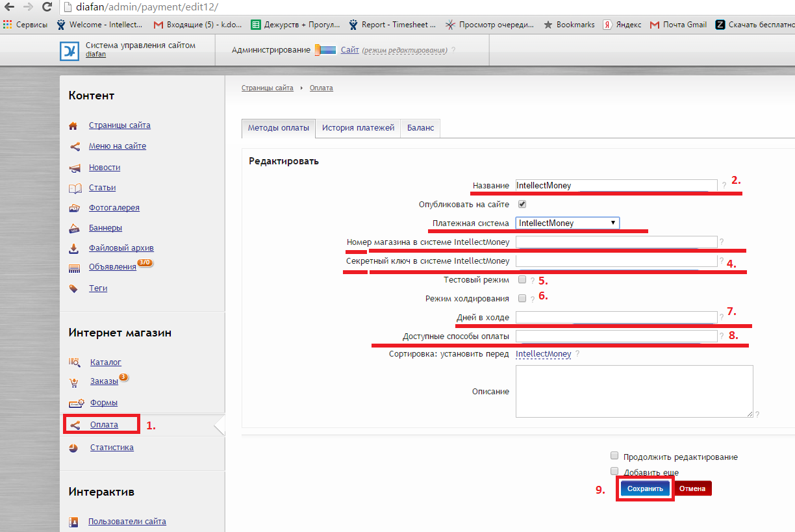This screenshot has height=532, width=795.
Task: Enable the Тестовый режим checkbox
Action: [x=522, y=280]
